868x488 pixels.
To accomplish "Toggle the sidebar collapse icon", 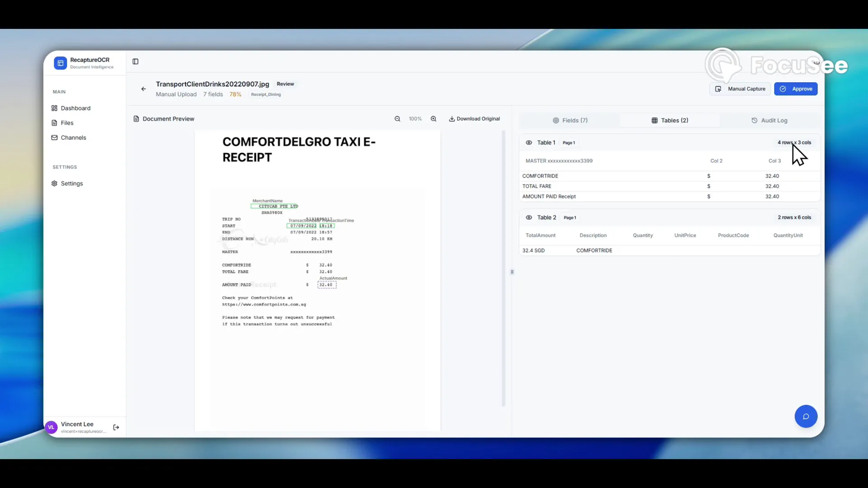I will (135, 61).
